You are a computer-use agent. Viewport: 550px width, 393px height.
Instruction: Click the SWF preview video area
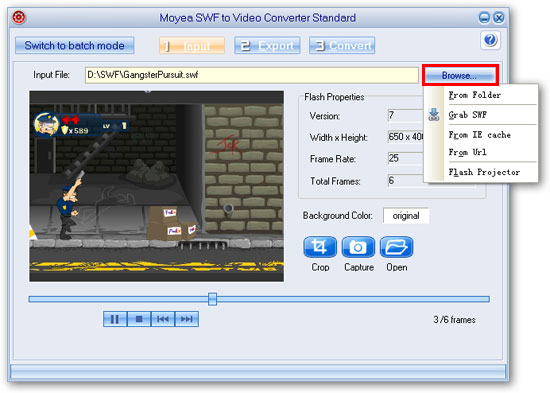(157, 186)
